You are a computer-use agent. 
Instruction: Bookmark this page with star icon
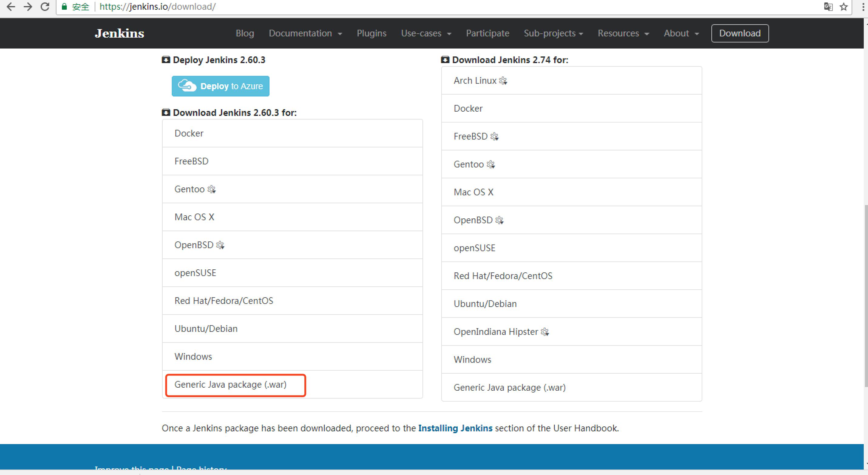[x=844, y=7]
